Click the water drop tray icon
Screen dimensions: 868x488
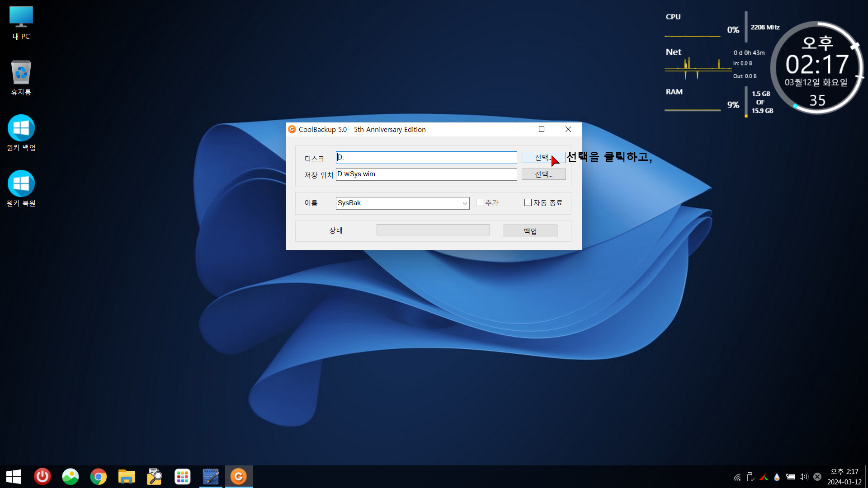click(x=777, y=477)
